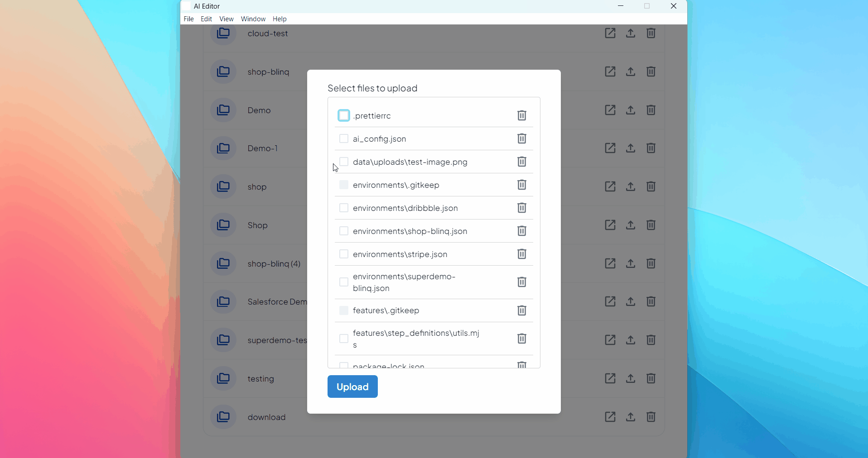Check data\uploads\test-image.png for upload
Screen dimensions: 868x458
343,162
